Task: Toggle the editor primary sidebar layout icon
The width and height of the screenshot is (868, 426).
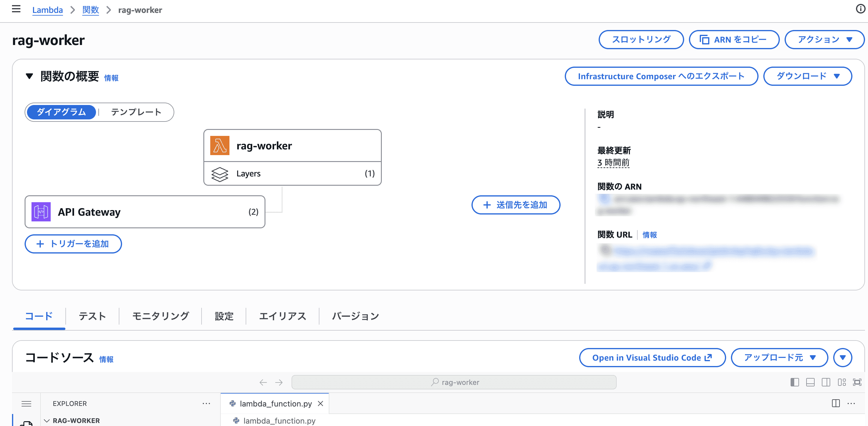Action: click(795, 382)
